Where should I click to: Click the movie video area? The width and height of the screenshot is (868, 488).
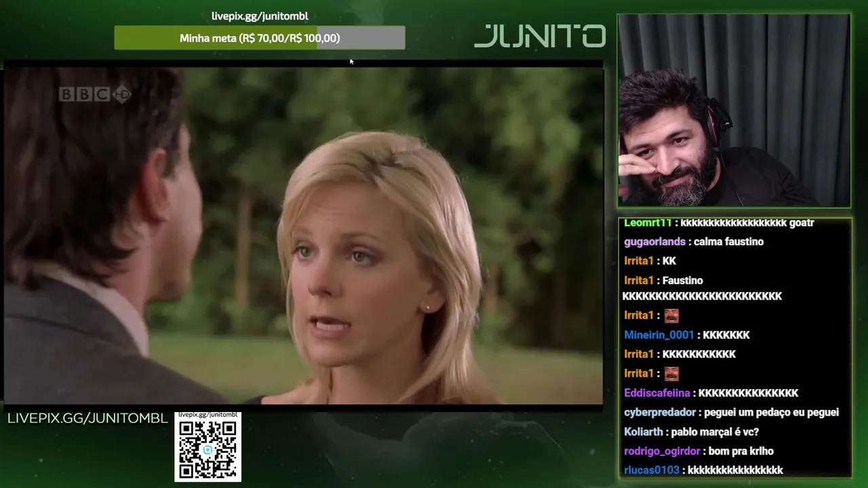(303, 235)
